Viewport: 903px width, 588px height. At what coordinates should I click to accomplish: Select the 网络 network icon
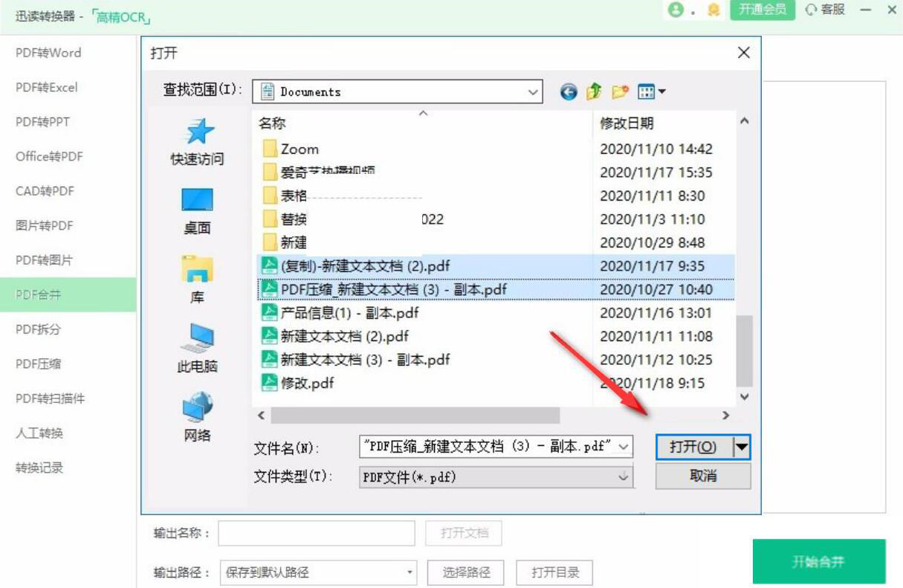coord(198,404)
